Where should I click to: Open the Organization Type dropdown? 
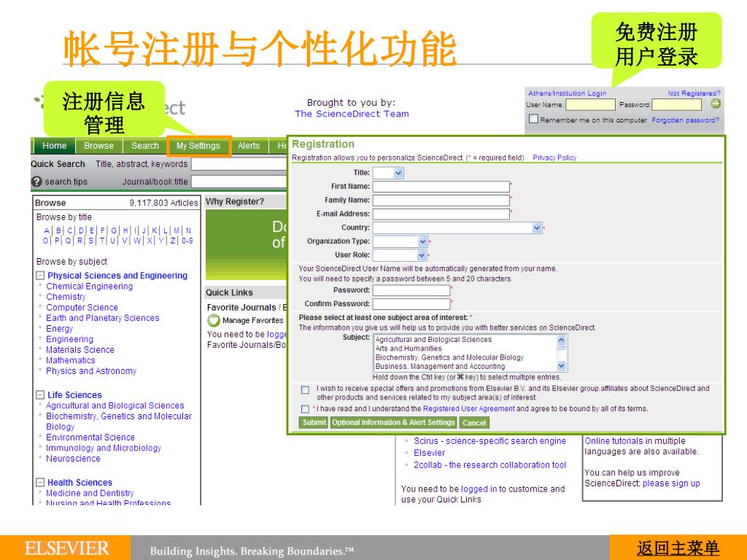pos(400,241)
